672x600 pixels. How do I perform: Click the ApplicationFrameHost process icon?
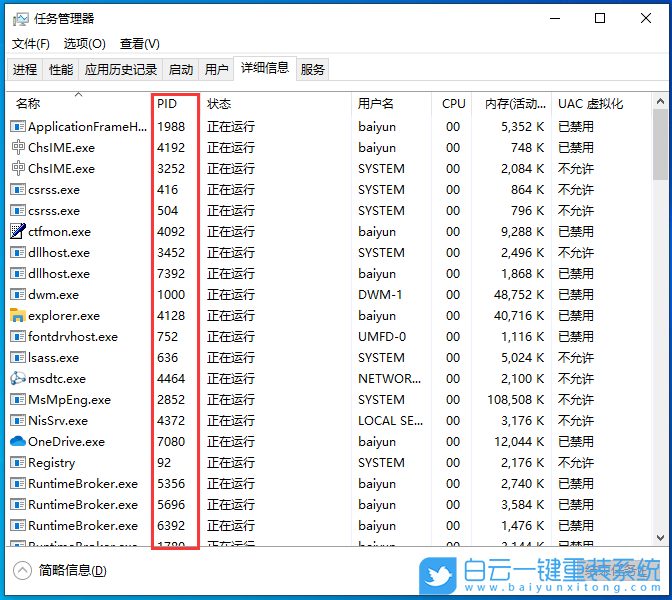coord(18,126)
